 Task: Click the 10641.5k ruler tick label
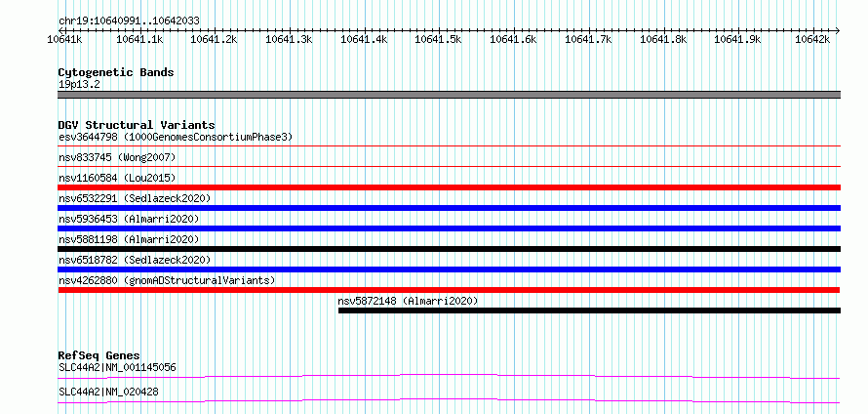pyautogui.click(x=439, y=39)
